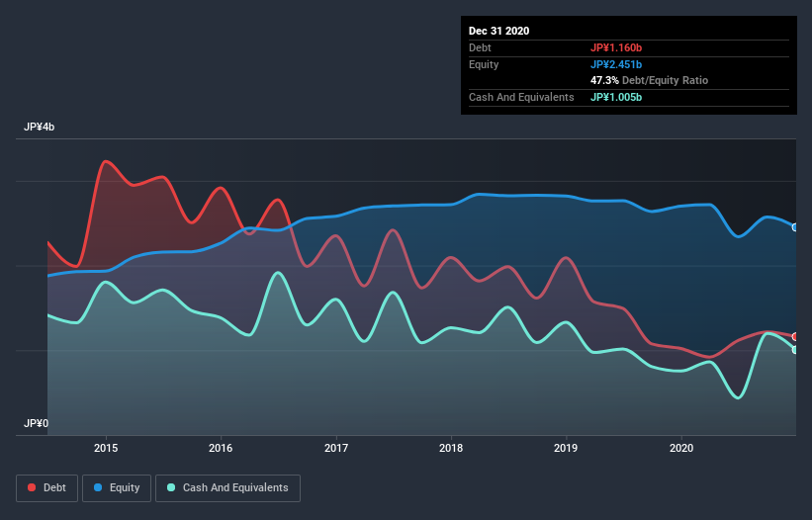This screenshot has width=812, height=520.
Task: Toggle Cash And Equivalents legend button
Action: pos(227,488)
